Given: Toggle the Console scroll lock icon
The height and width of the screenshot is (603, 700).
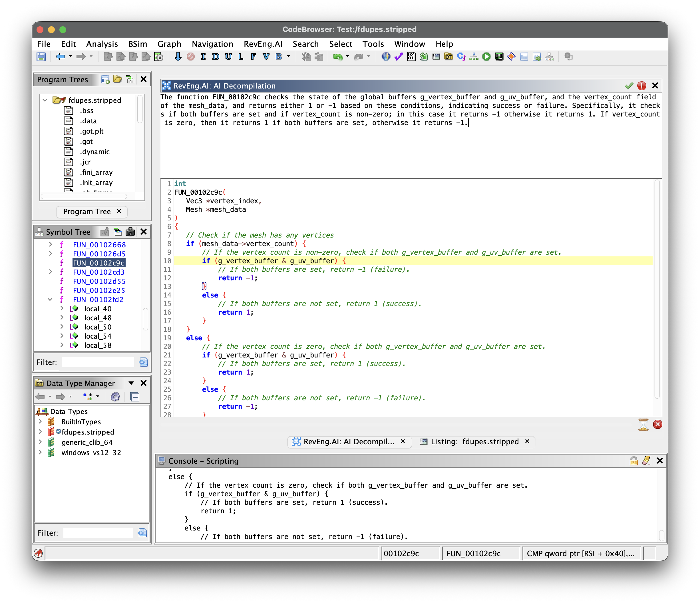Looking at the screenshot, I should tap(633, 461).
